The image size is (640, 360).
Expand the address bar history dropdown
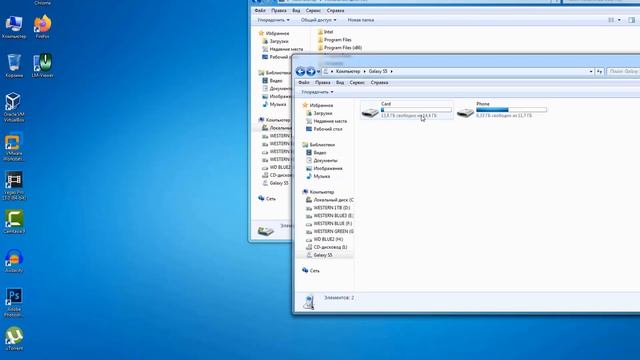591,71
